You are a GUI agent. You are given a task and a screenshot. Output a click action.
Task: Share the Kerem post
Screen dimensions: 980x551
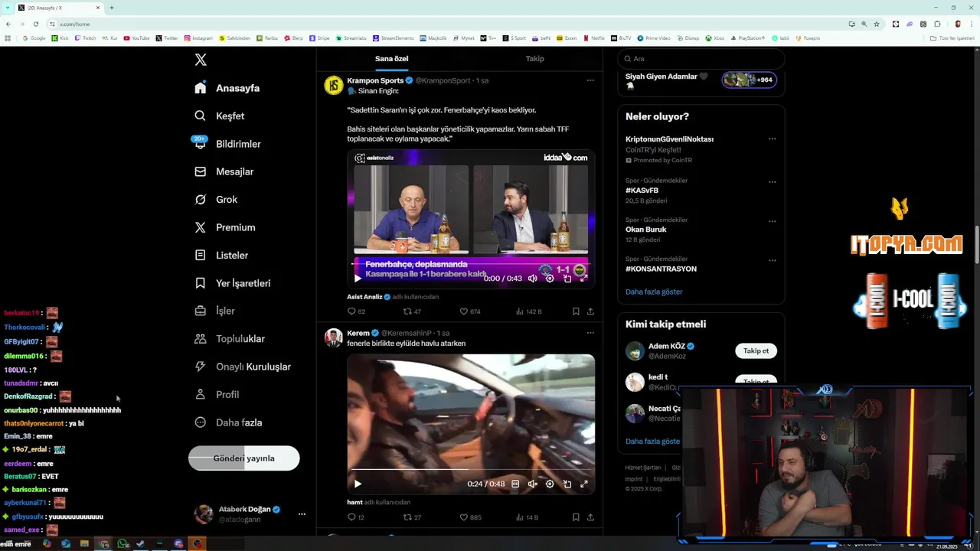pyautogui.click(x=590, y=517)
